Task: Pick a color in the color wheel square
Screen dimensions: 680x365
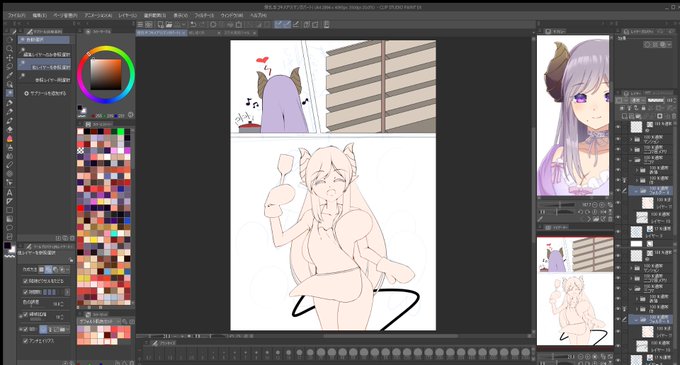Action: pyautogui.click(x=105, y=74)
